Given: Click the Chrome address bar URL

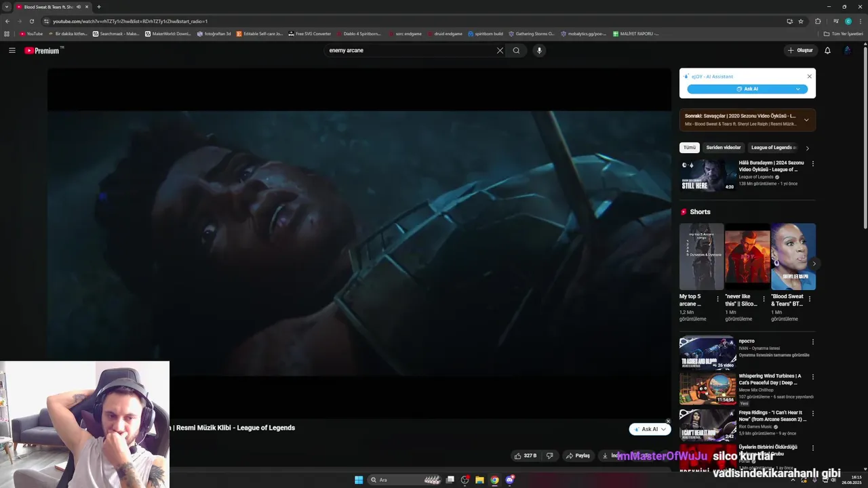Looking at the screenshot, I should tap(130, 21).
